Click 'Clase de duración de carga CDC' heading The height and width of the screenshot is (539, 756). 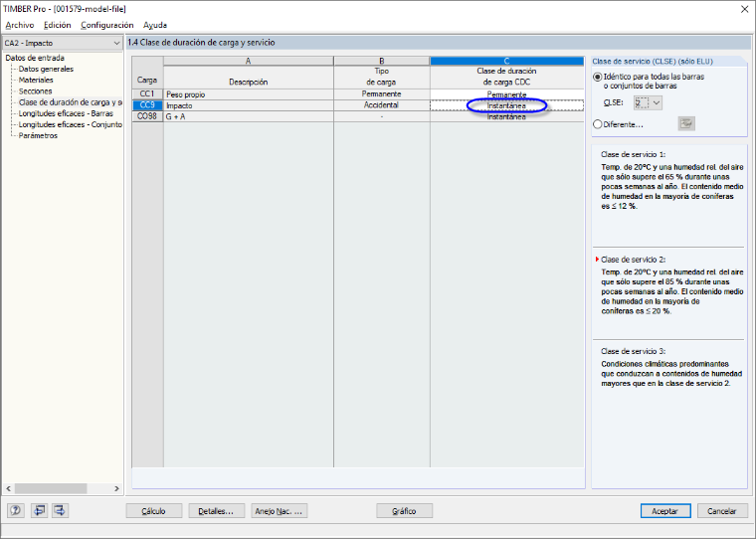[x=506, y=77]
